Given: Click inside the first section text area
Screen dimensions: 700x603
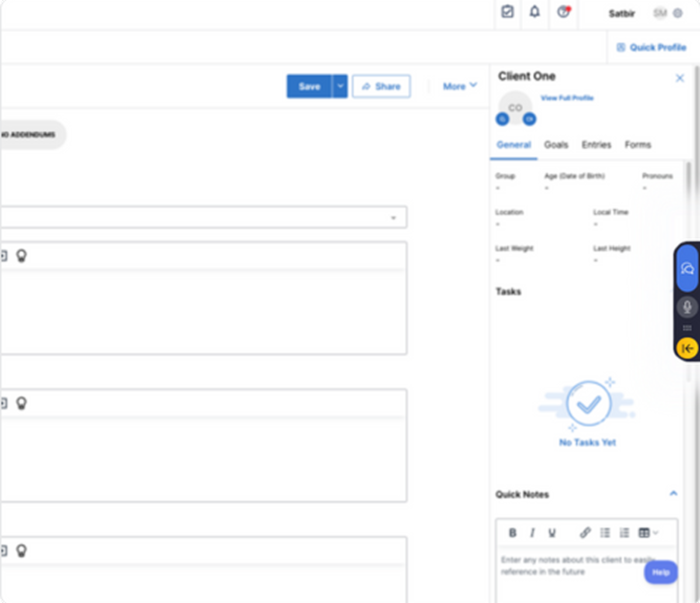Looking at the screenshot, I should pyautogui.click(x=203, y=312).
